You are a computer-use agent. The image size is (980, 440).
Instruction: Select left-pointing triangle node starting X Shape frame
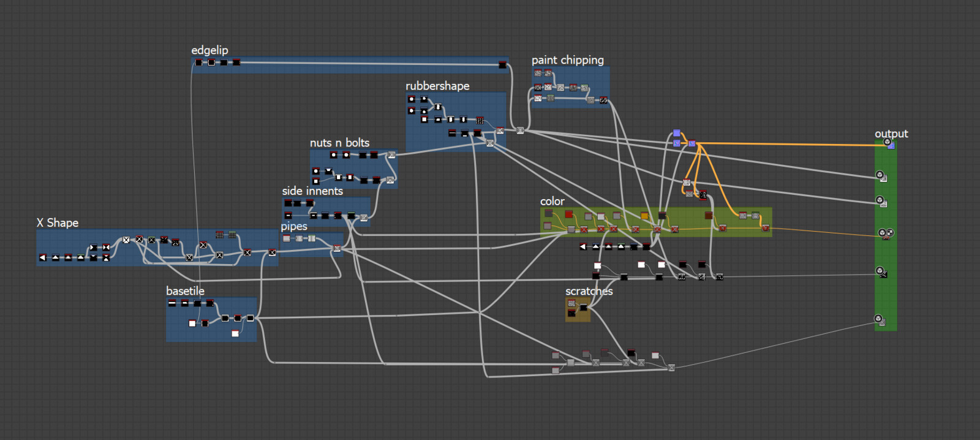click(43, 257)
